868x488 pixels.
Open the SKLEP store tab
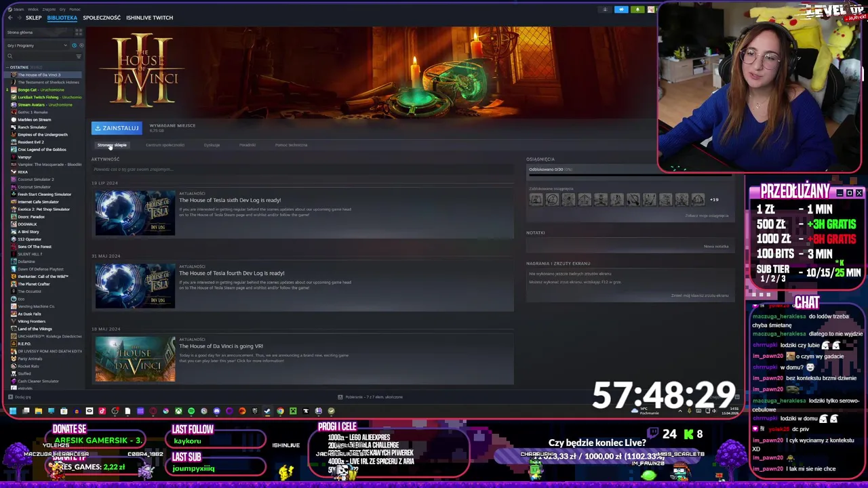point(33,18)
